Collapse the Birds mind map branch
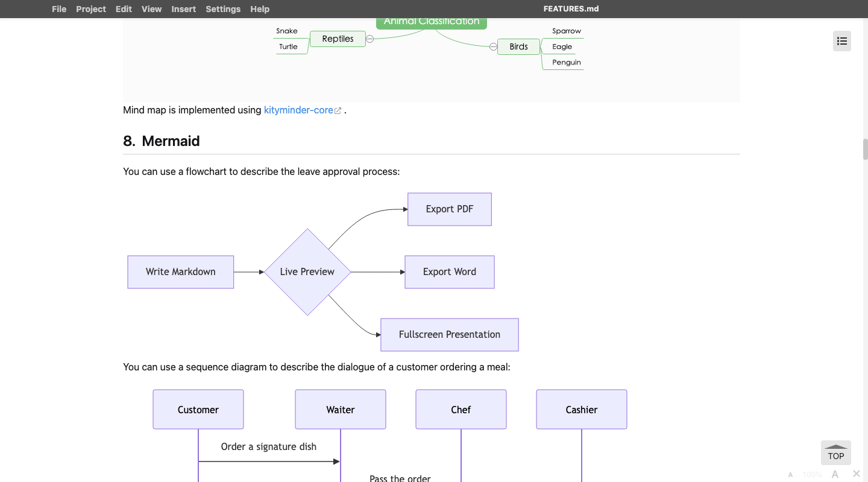 493,46
